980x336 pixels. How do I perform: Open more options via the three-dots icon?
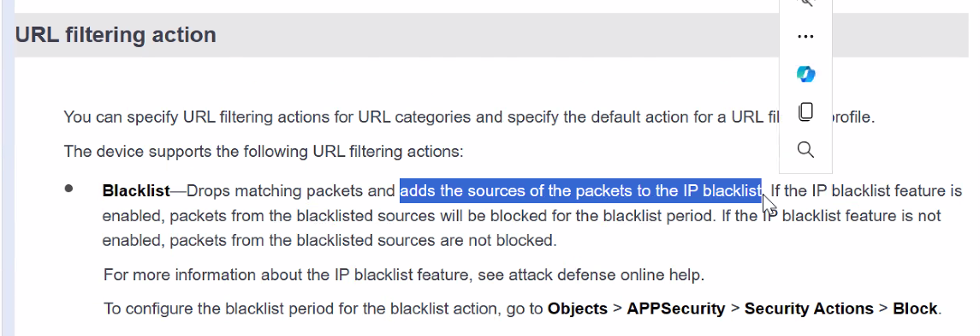[x=805, y=36]
